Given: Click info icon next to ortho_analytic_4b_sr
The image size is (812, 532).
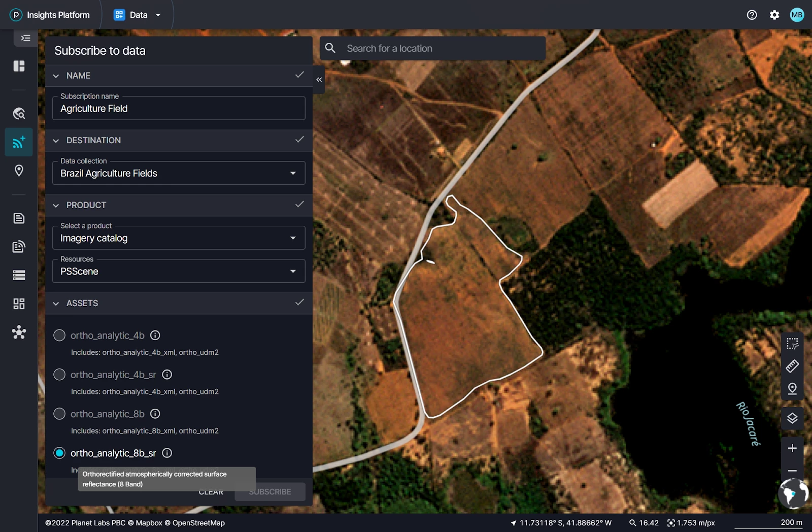Looking at the screenshot, I should pyautogui.click(x=167, y=375).
